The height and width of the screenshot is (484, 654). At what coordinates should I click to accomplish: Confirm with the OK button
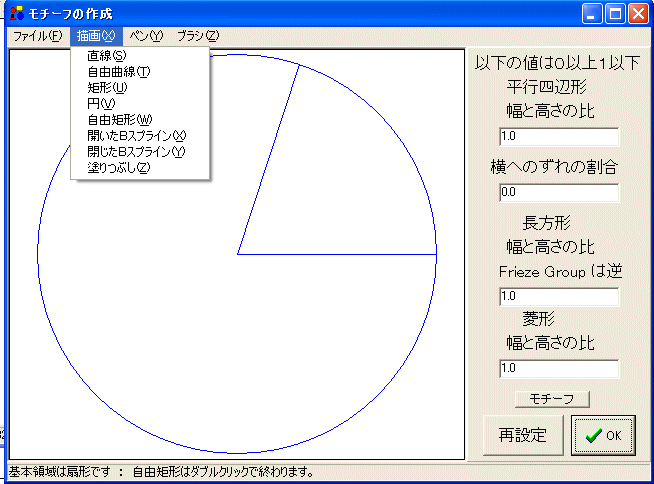(603, 435)
